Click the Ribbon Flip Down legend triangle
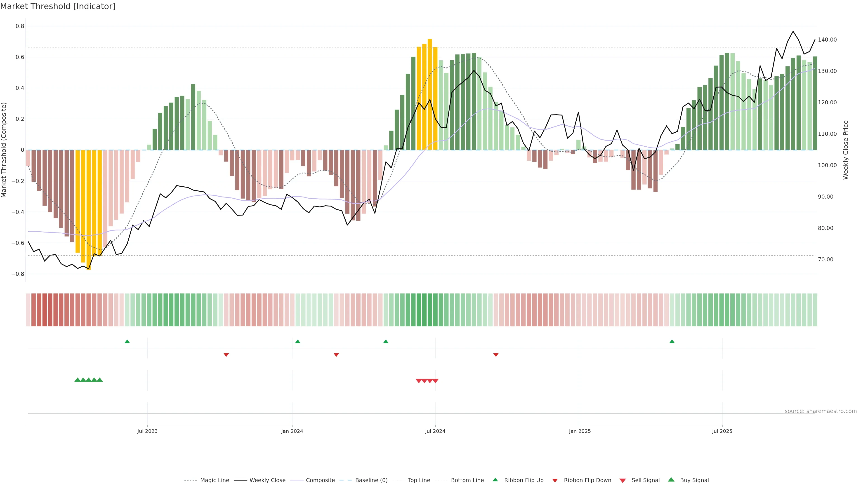 tap(555, 480)
